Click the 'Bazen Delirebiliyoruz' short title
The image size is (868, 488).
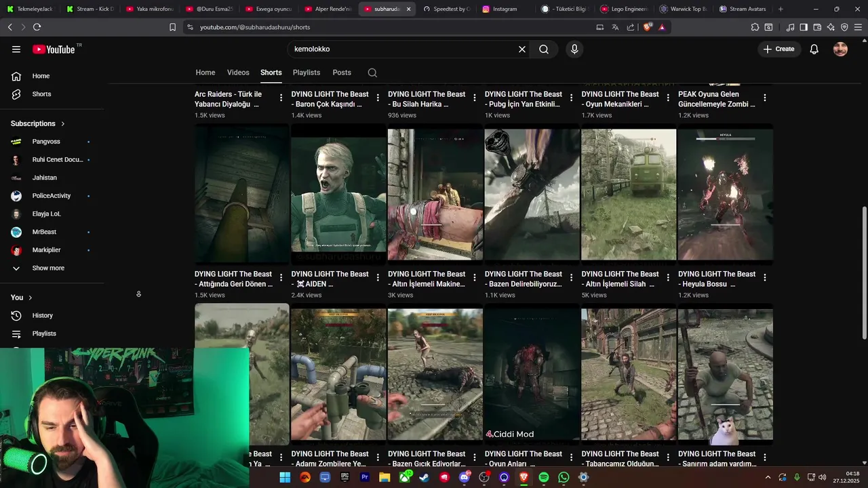click(x=524, y=279)
